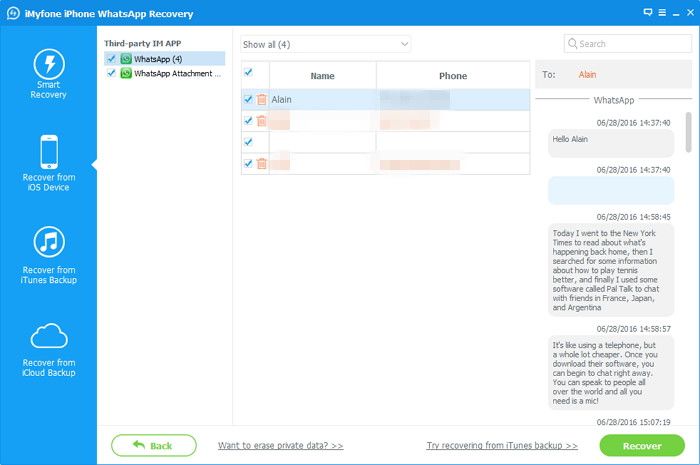Toggle checkbox of third contact row

click(x=249, y=142)
